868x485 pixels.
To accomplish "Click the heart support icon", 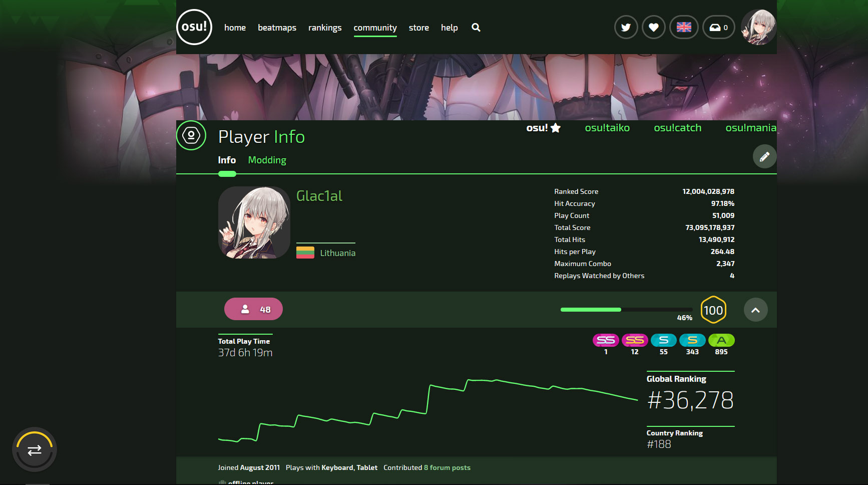I will [653, 27].
